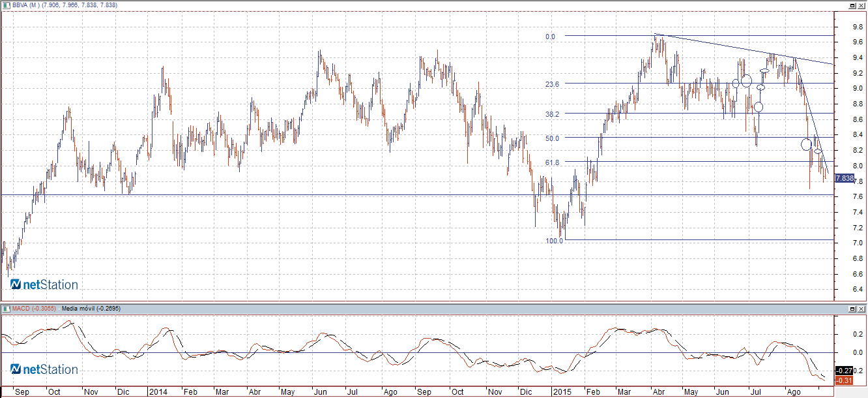Image resolution: width=868 pixels, height=398 pixels.
Task: Select the 38.2 Fibonacci level label
Action: (x=553, y=114)
